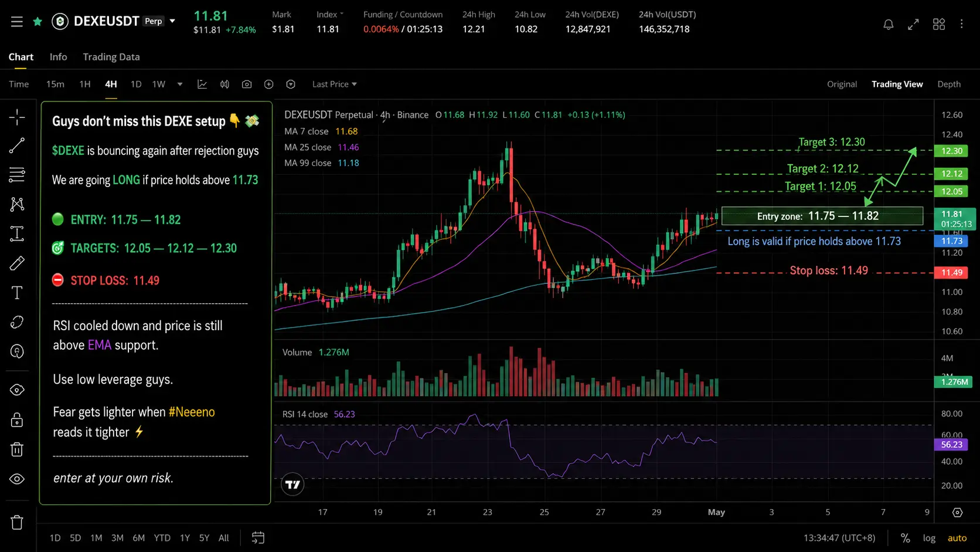Toggle the favorite star for DEXEUSDT
The height and width of the screenshot is (552, 980).
[38, 22]
